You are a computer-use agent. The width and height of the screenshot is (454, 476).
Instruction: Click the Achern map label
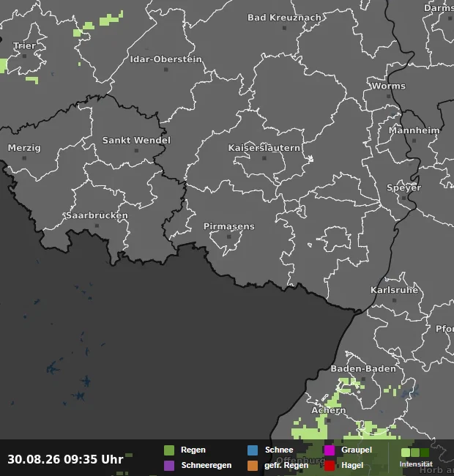(328, 410)
